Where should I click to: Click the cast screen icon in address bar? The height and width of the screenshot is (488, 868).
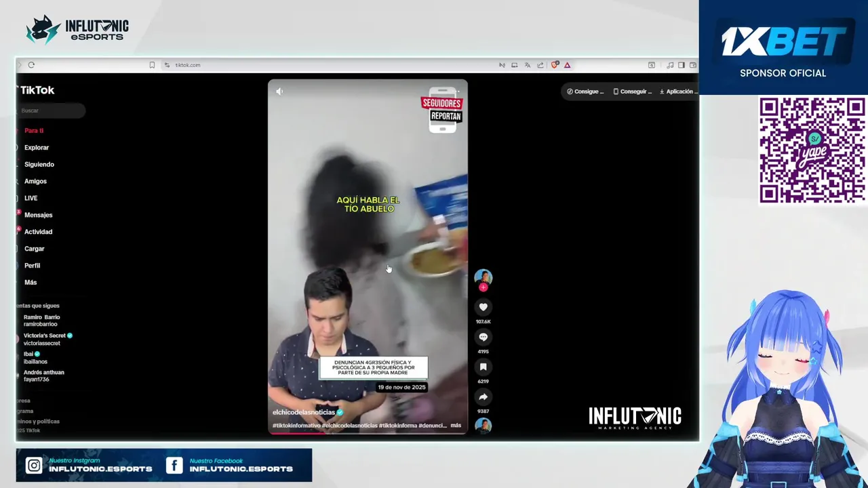[514, 65]
